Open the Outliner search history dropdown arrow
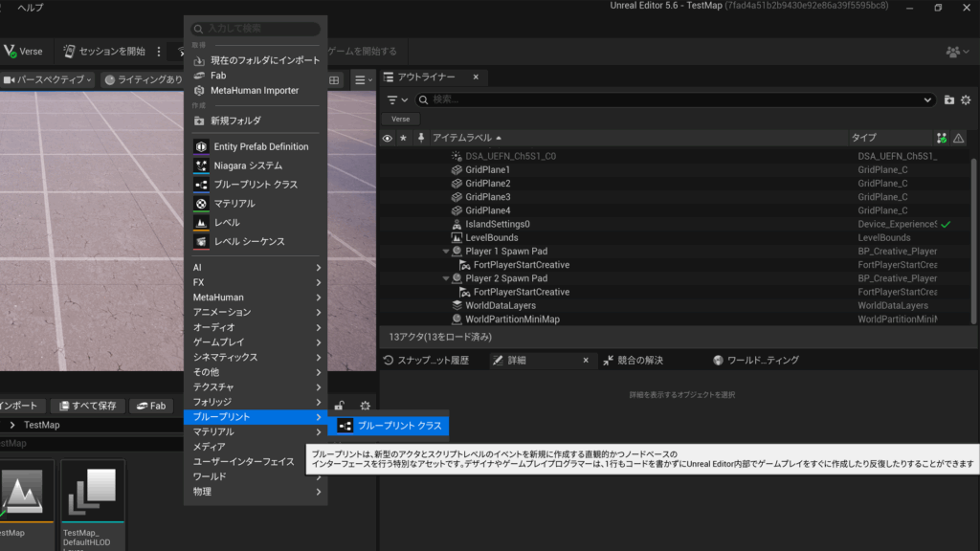 (927, 99)
